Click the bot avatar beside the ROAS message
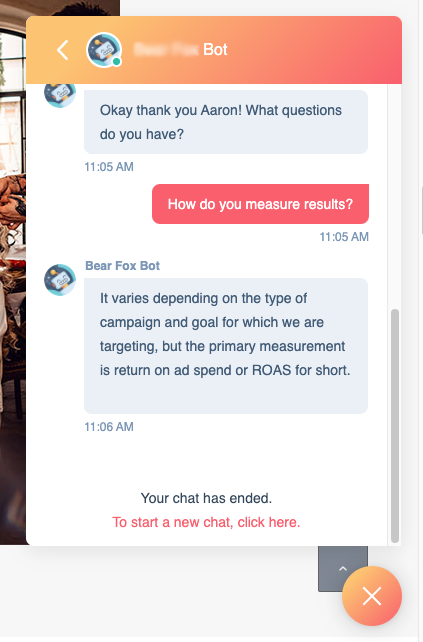 tap(60, 280)
